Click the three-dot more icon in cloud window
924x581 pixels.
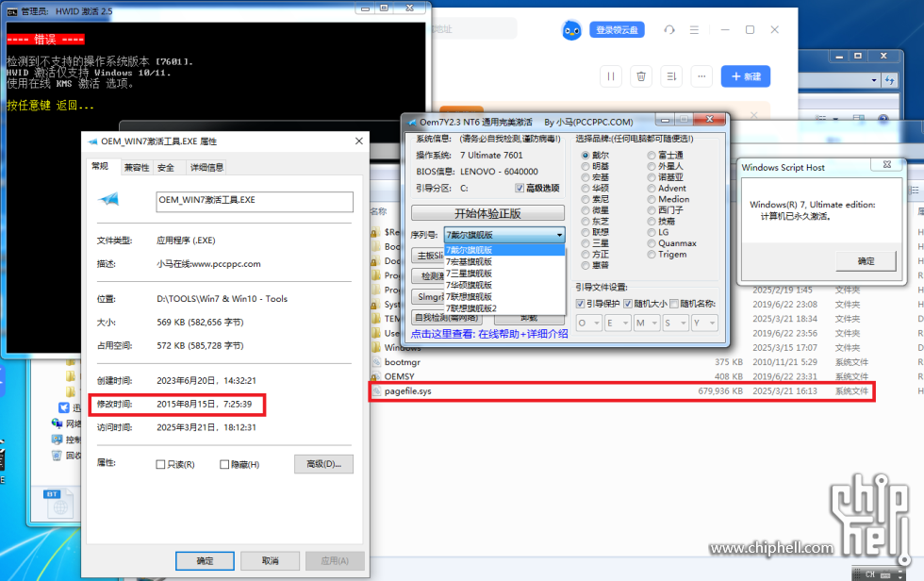(701, 76)
